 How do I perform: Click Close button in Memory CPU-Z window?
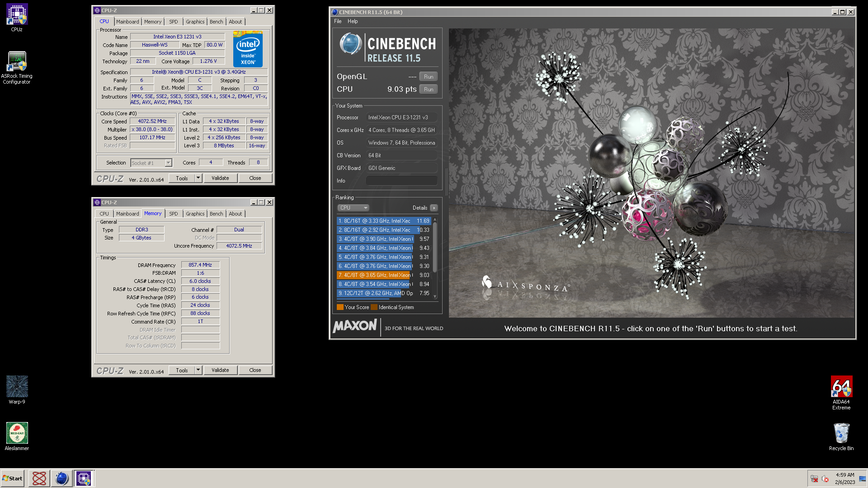pos(255,370)
